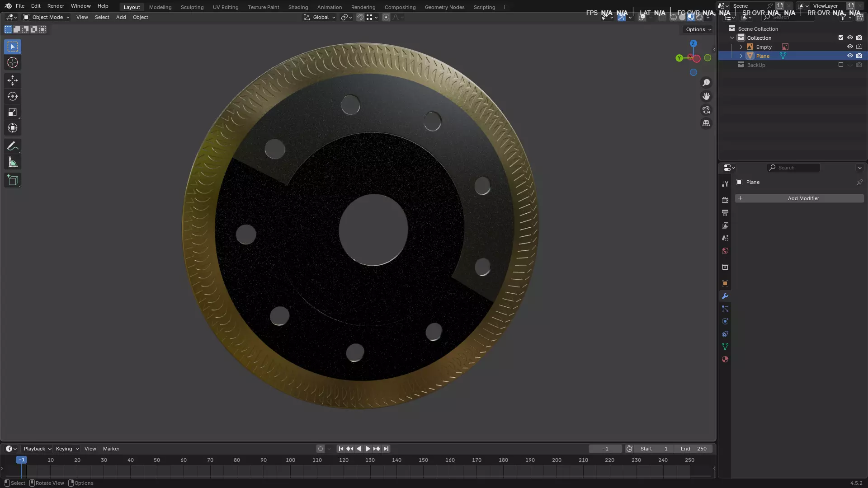868x488 pixels.
Task: Open the Add menu in viewport header
Action: click(121, 17)
